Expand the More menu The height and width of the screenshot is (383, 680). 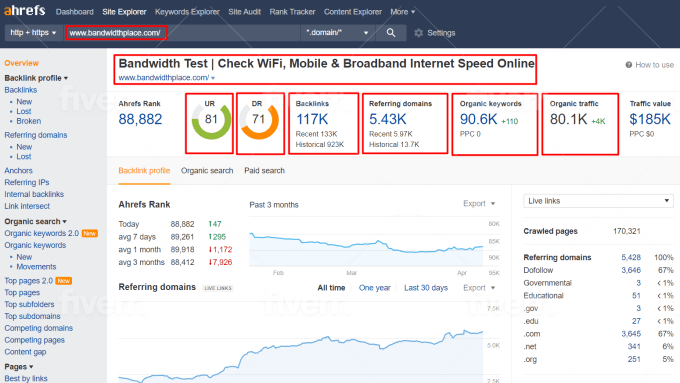402,12
